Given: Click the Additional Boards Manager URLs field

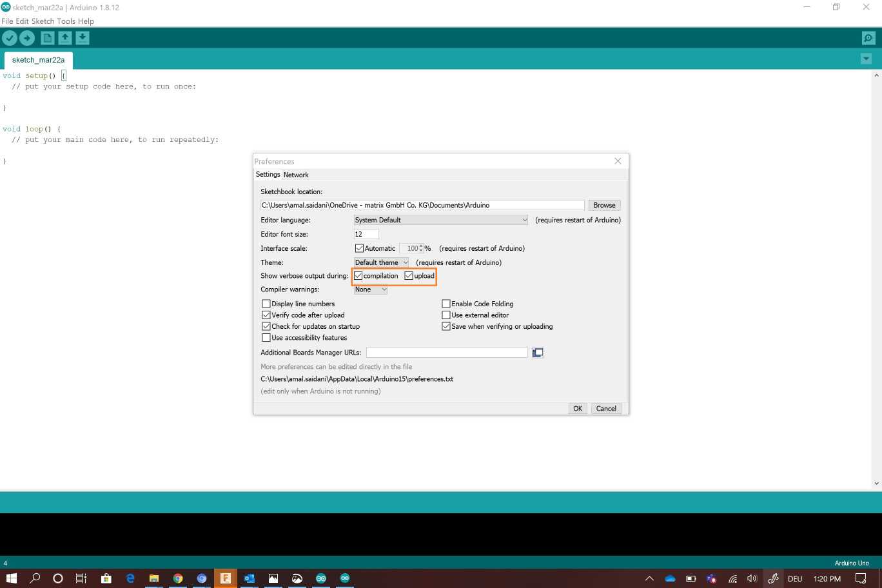Looking at the screenshot, I should [447, 353].
